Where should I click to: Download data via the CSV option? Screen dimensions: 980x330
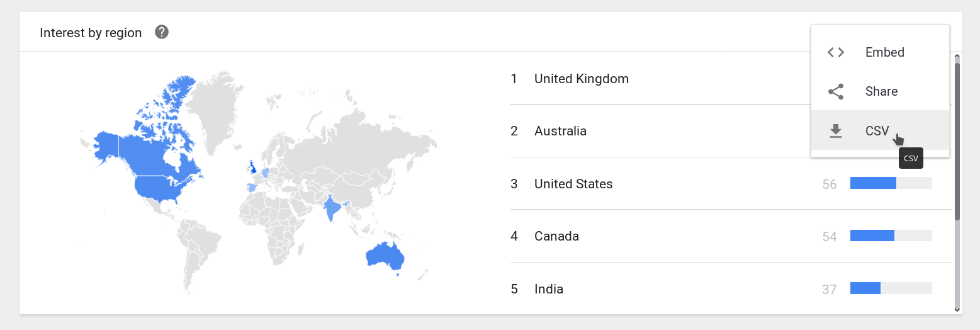tap(880, 130)
